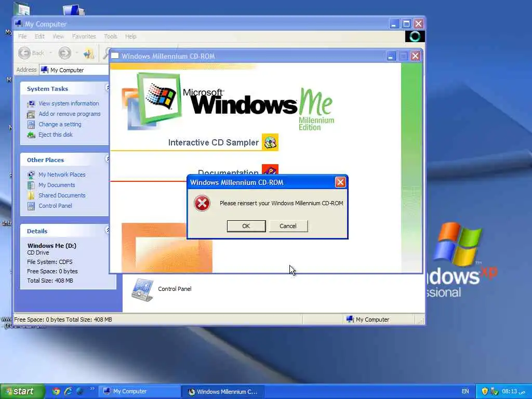
Task: Click the Up folder toolbar icon
Action: [89, 54]
